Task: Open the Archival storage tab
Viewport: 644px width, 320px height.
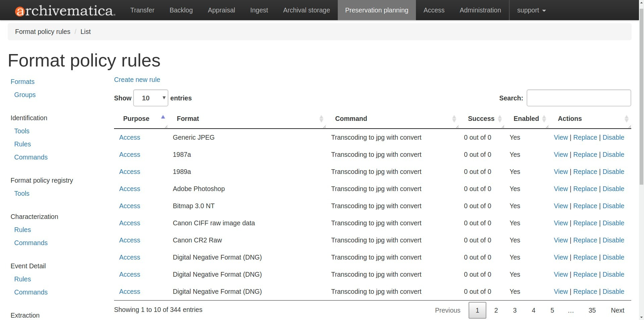Action: [x=306, y=10]
